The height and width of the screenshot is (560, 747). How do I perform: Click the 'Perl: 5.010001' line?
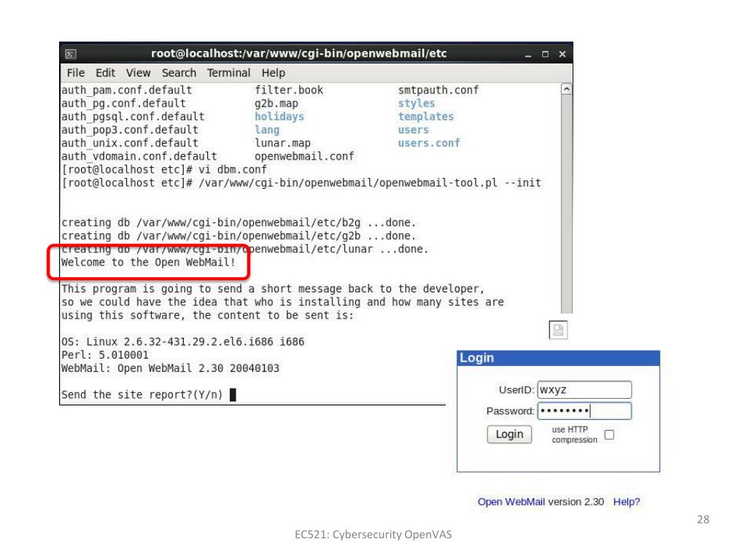point(105,355)
